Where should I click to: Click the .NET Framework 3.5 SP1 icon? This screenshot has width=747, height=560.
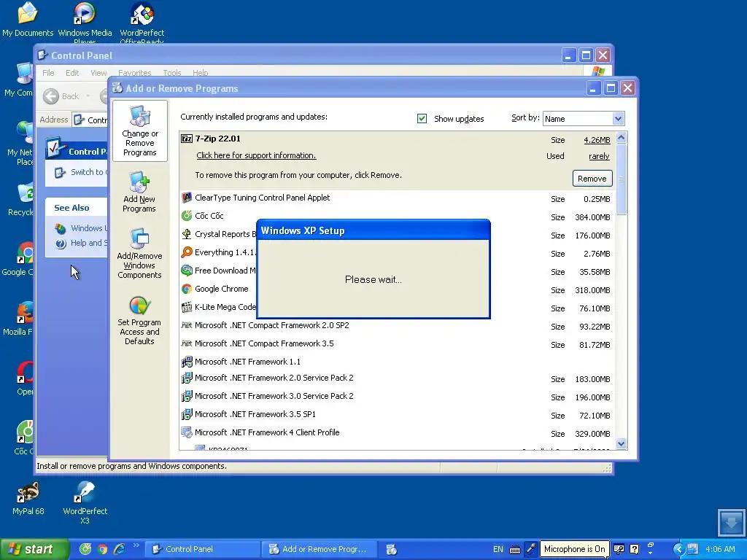187,414
